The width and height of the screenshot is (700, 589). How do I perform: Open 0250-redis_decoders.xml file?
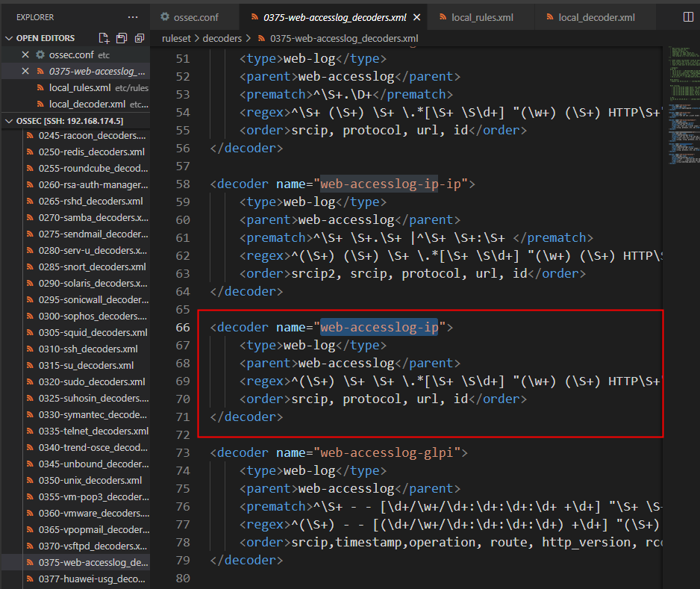(76, 152)
